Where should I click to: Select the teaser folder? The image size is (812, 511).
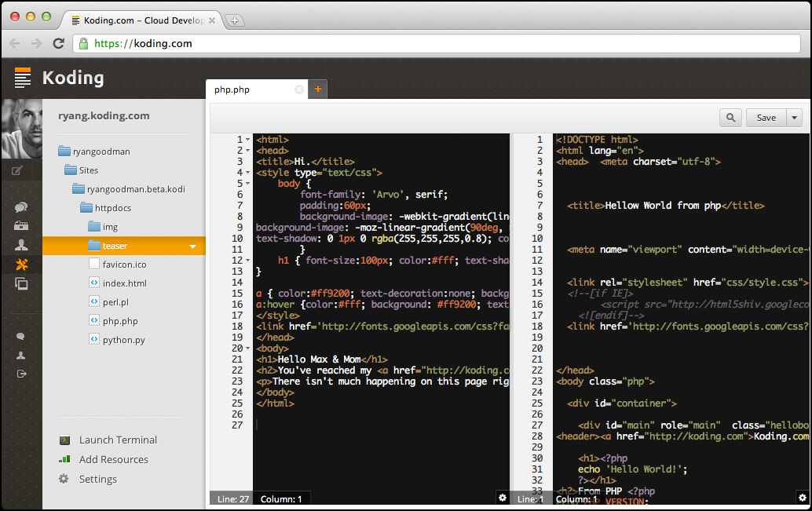pyautogui.click(x=124, y=246)
